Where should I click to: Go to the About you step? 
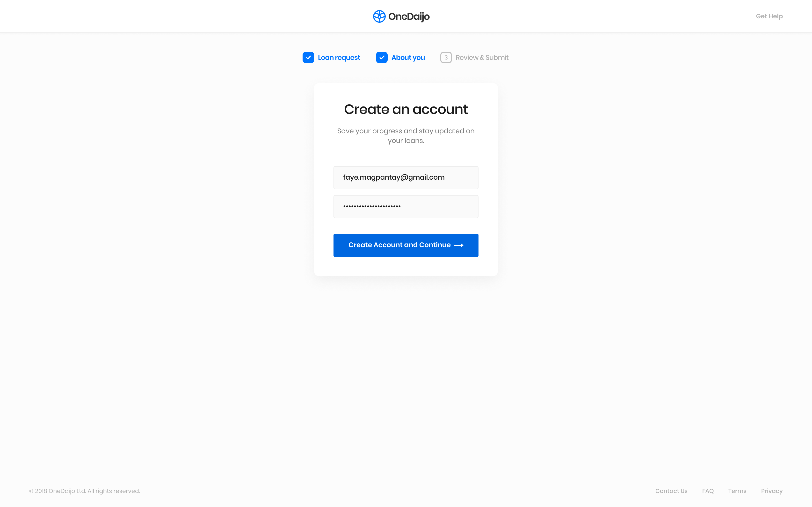[408, 57]
